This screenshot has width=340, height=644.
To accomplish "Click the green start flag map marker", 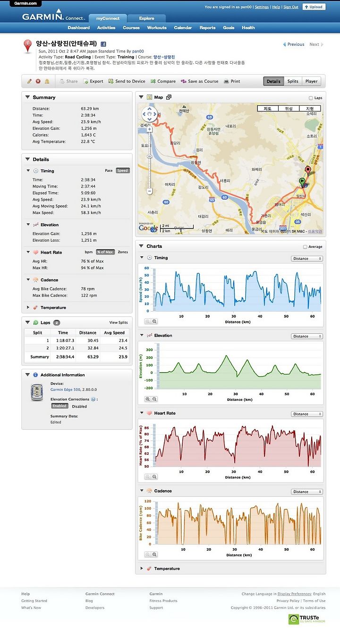I will 302,181.
